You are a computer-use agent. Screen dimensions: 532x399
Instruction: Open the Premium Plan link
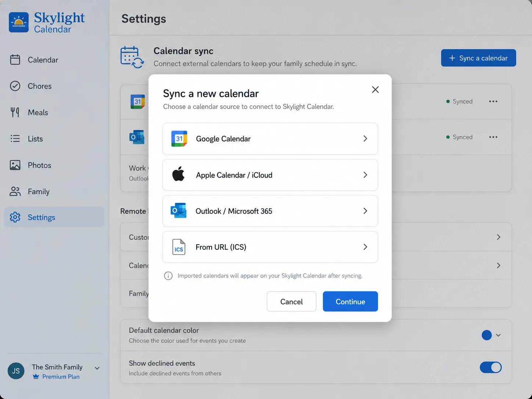point(61,377)
